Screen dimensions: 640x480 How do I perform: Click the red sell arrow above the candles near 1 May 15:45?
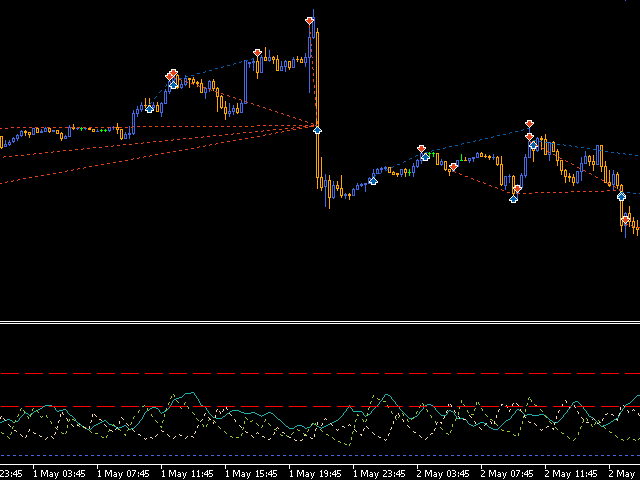257,53
